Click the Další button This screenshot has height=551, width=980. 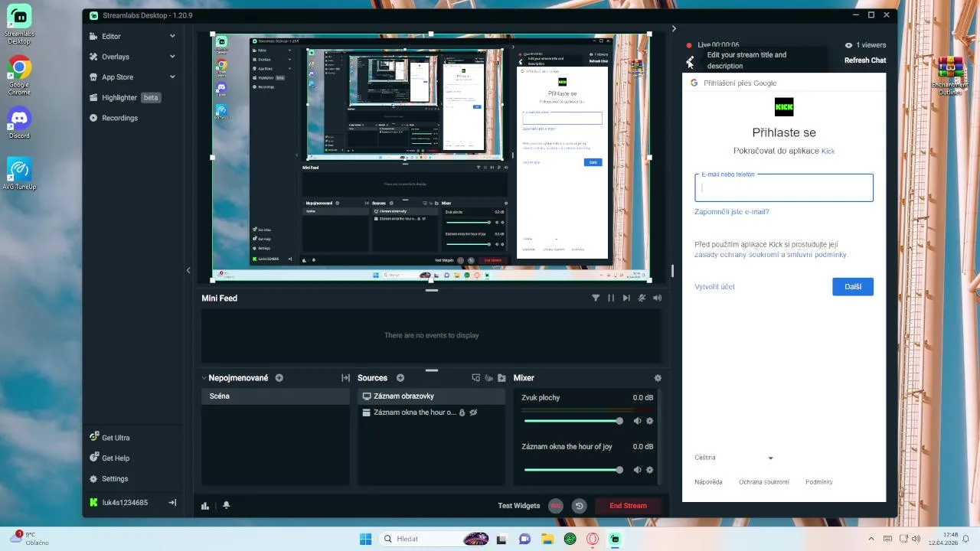853,287
